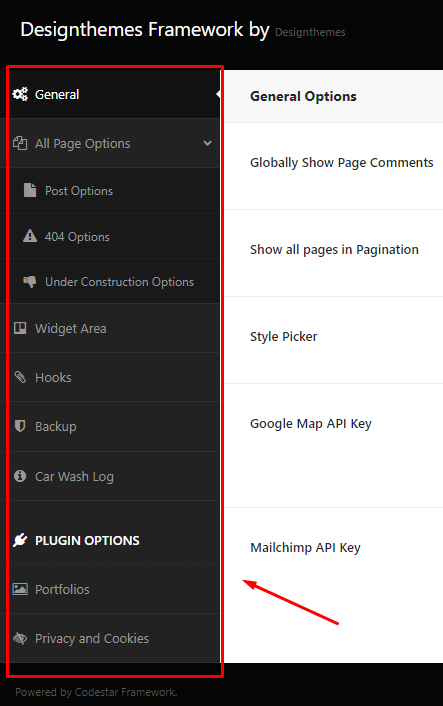Click the paperclip icon beside Hooks

pyautogui.click(x=20, y=377)
